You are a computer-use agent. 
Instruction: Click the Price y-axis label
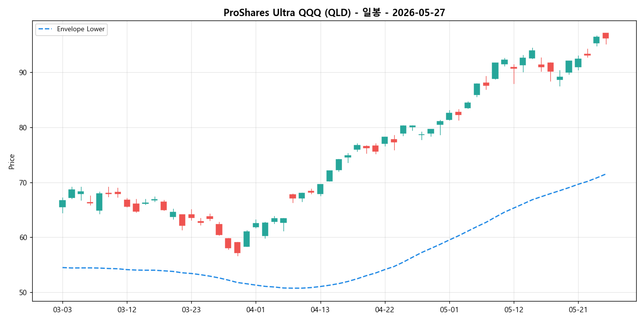click(x=12, y=161)
